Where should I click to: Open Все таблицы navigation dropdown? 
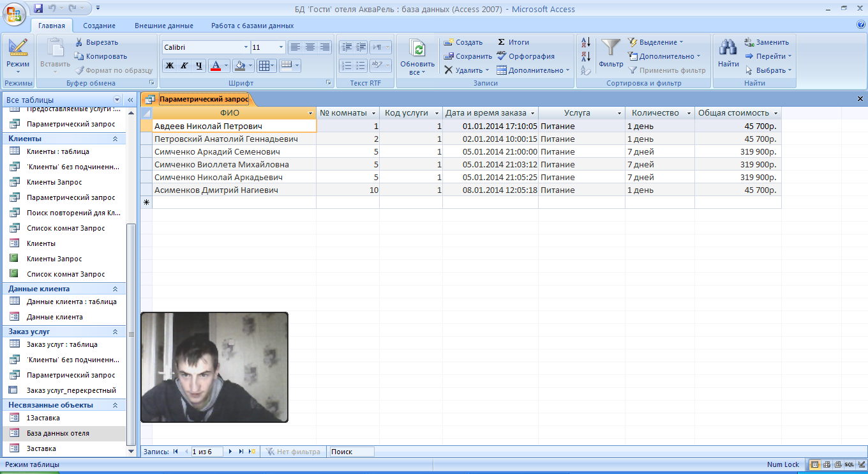click(117, 100)
